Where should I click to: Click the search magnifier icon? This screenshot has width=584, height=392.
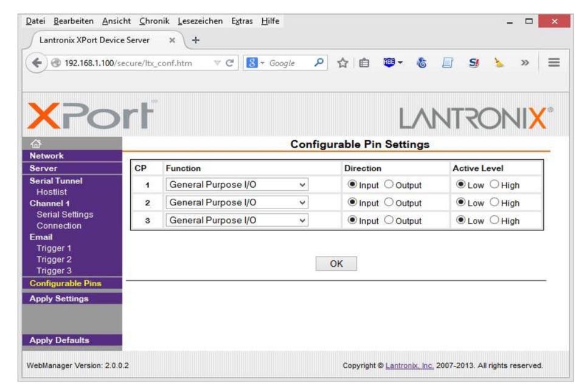319,63
